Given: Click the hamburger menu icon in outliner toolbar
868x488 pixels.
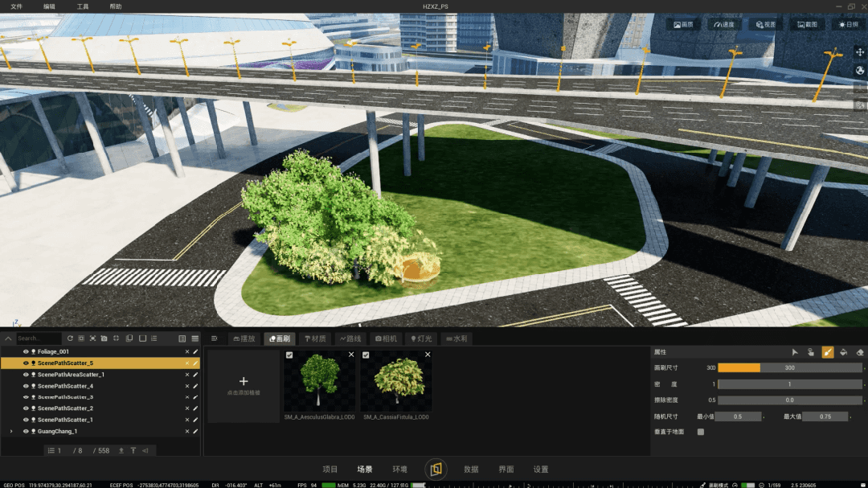Looking at the screenshot, I should click(194, 338).
